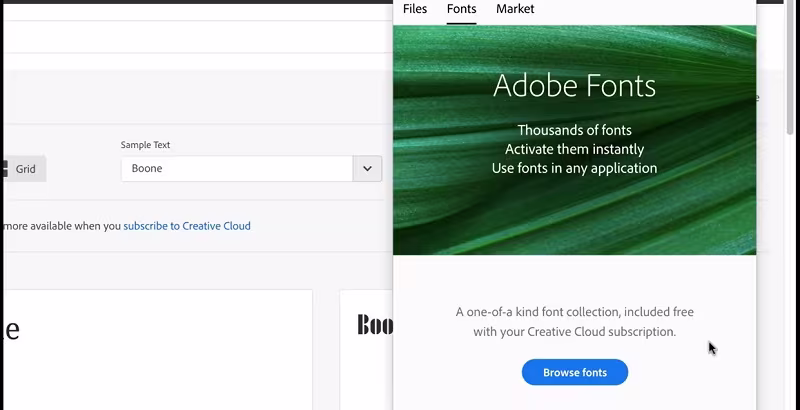Open the Market tab

515,9
